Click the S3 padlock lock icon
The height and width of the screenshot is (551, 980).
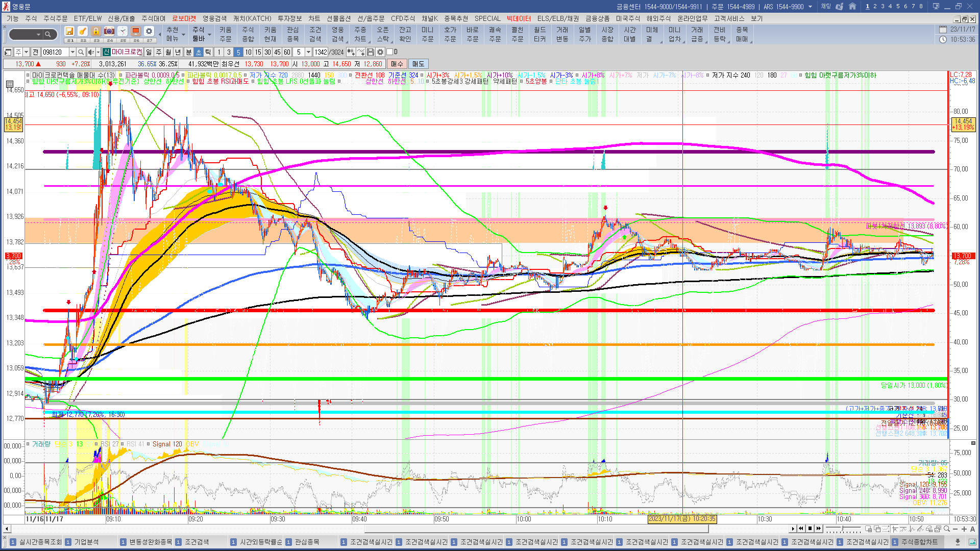[x=96, y=32]
